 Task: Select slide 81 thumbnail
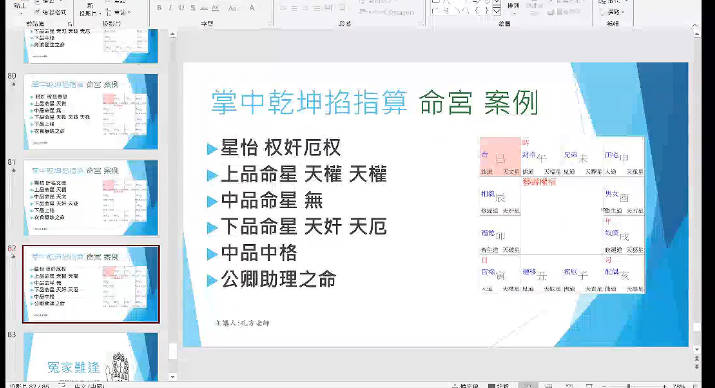click(x=91, y=198)
